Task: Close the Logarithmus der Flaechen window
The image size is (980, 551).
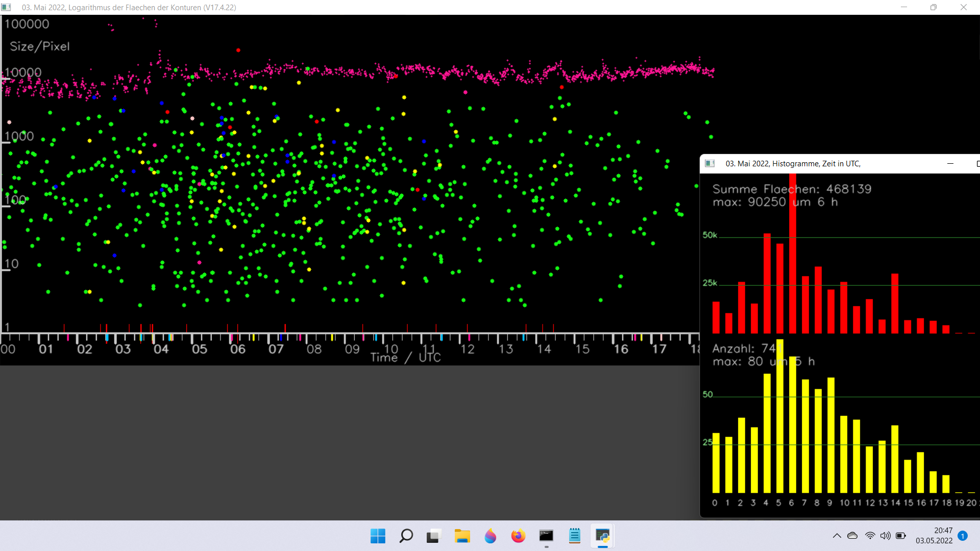Action: pos(964,7)
